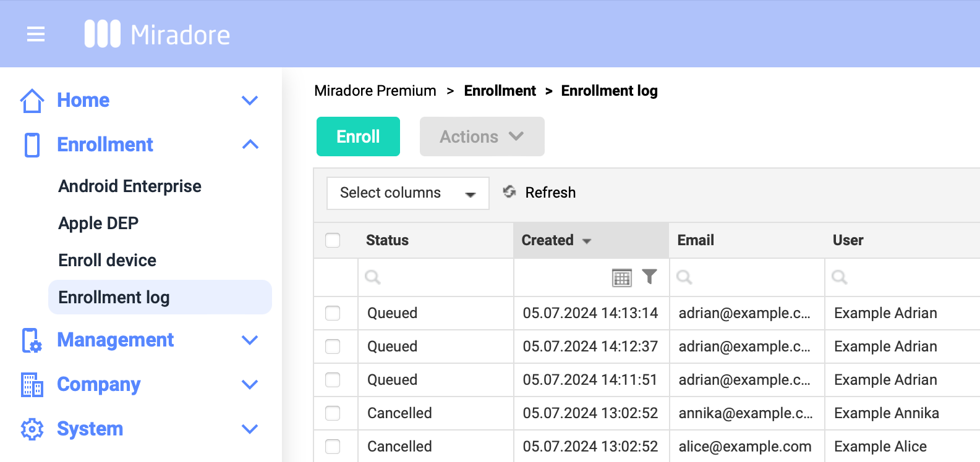The height and width of the screenshot is (462, 980).
Task: Click the Miradore logo
Action: pyautogui.click(x=158, y=34)
